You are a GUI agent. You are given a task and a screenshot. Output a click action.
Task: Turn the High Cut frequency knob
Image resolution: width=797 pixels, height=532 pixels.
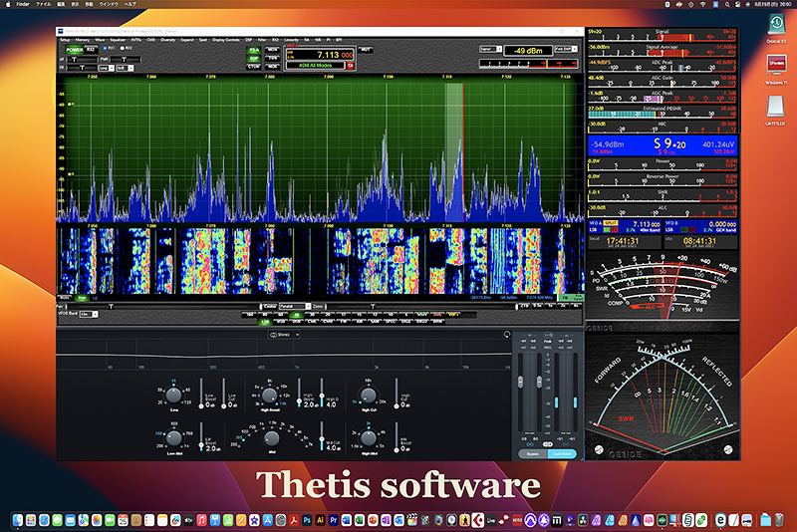point(368,395)
